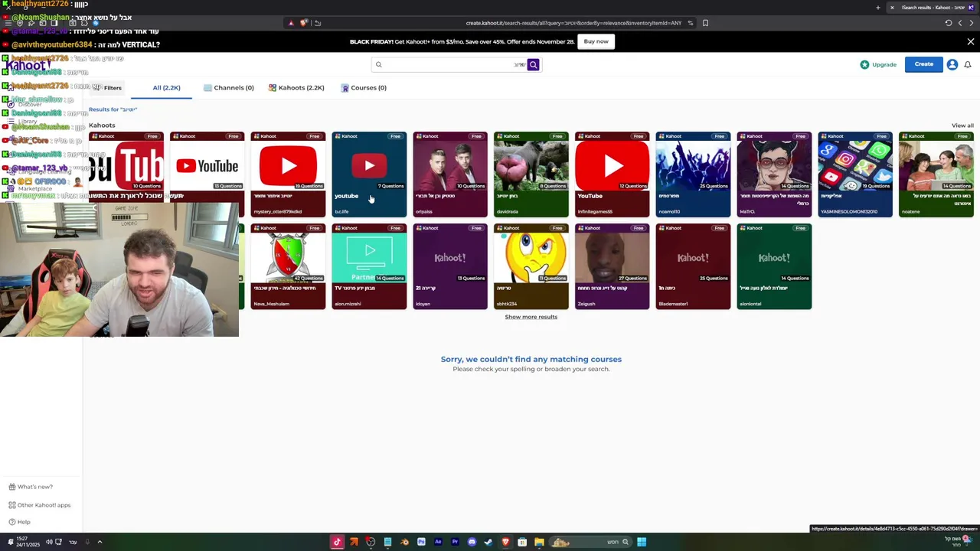The image size is (980, 551).
Task: Open the emoji kahoot by sbhtk234
Action: [531, 266]
